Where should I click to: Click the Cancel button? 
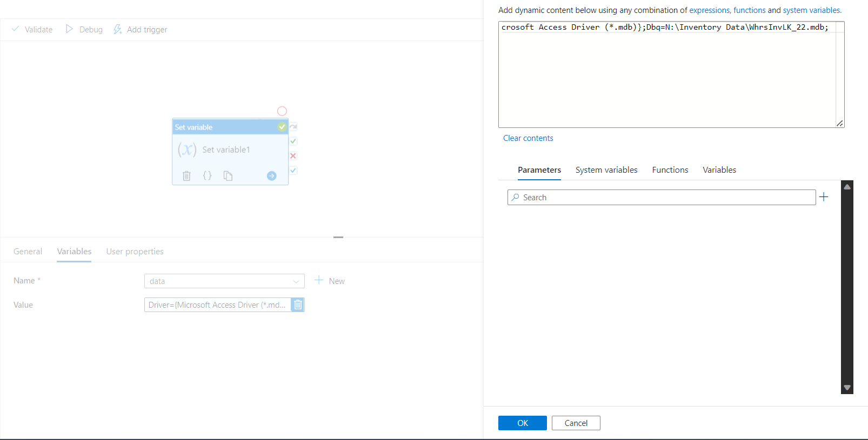pyautogui.click(x=576, y=423)
